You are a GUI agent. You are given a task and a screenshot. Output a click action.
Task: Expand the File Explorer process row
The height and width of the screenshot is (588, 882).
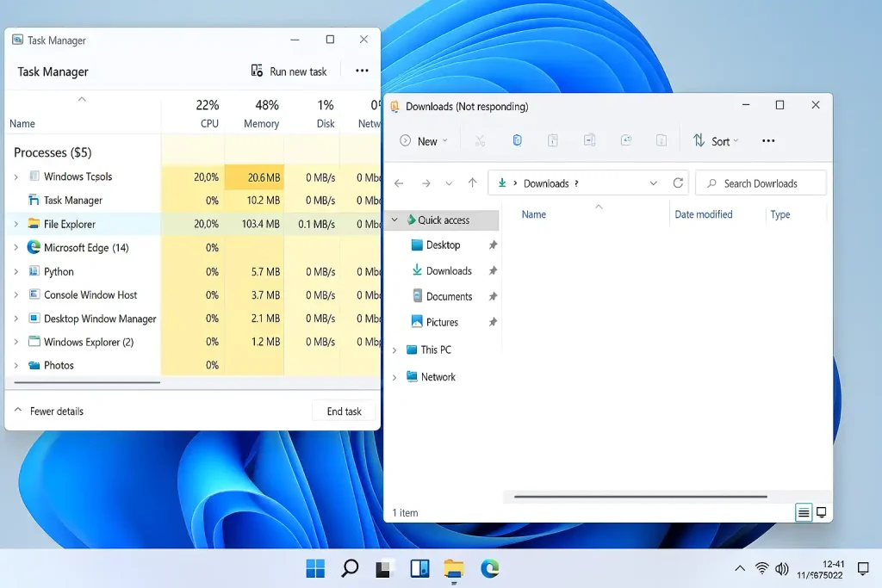16,224
